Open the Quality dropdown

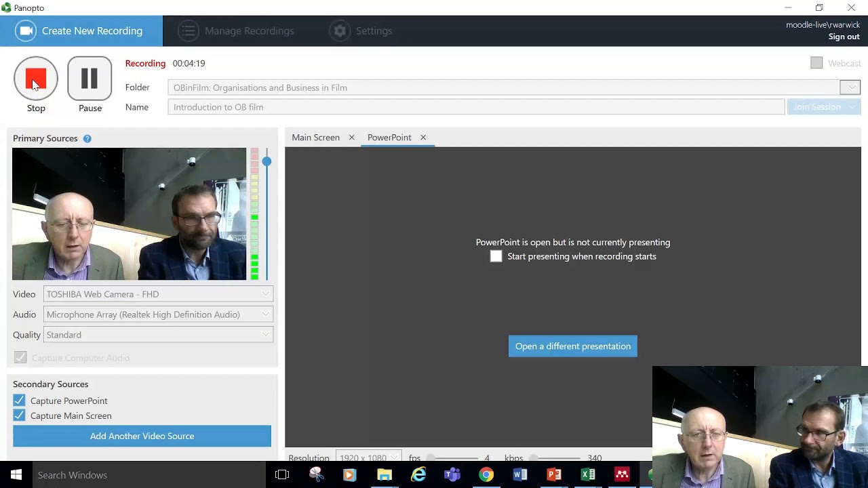point(159,335)
